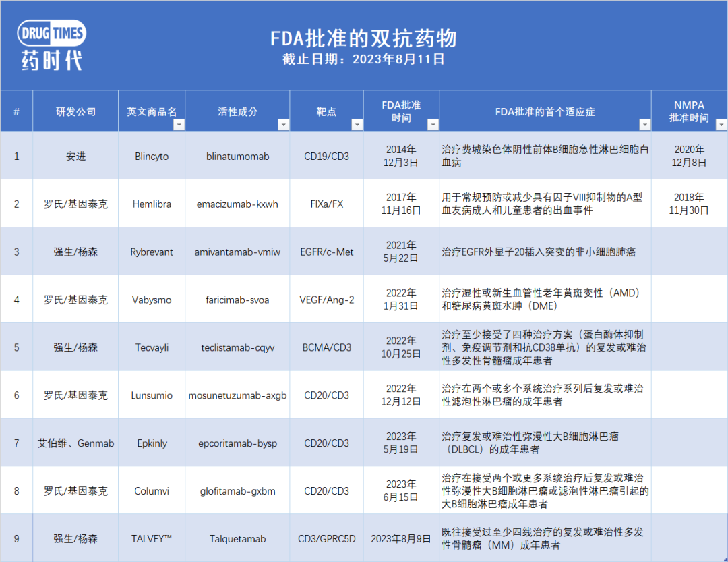Image resolution: width=728 pixels, height=562 pixels.
Task: Select the 治疗EGFR外显子20插入突变 indication cell
Action: [x=545, y=252]
